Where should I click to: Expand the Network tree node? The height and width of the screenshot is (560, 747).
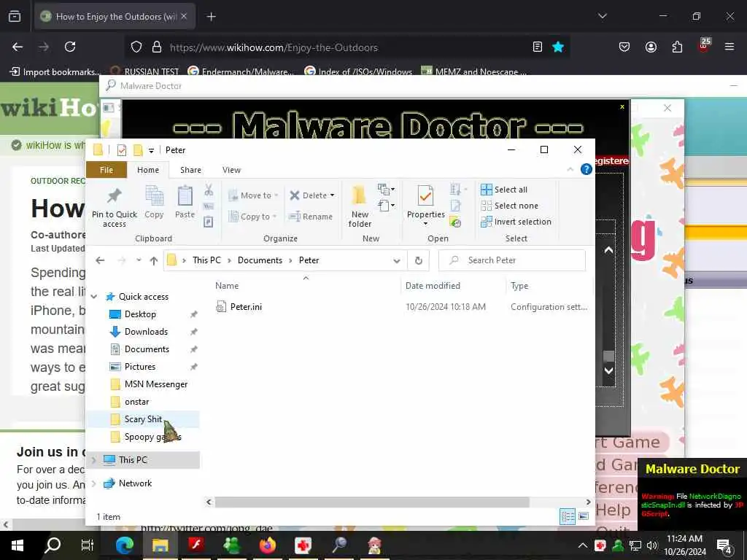pos(94,483)
